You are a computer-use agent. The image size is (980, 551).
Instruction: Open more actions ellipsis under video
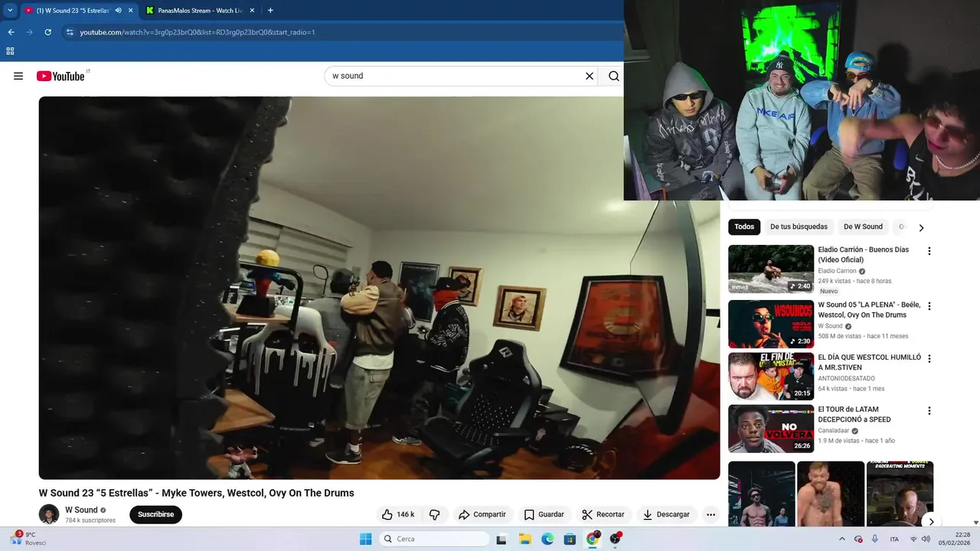click(710, 514)
